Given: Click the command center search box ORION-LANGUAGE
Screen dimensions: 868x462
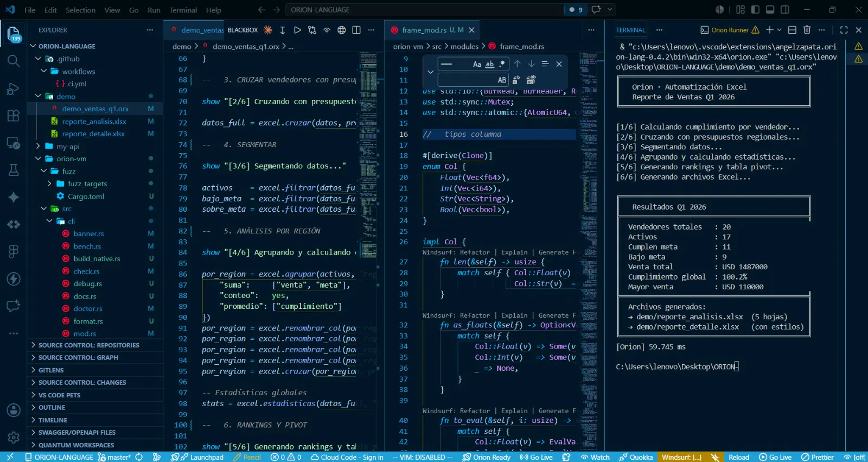Looking at the screenshot, I should click(424, 10).
